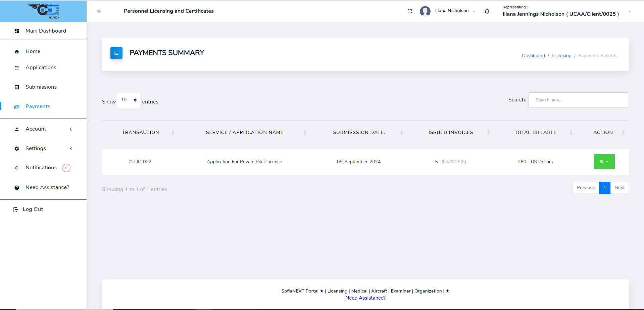This screenshot has height=310, width=644.
Task: Open Applications in the sidebar
Action: coord(41,68)
